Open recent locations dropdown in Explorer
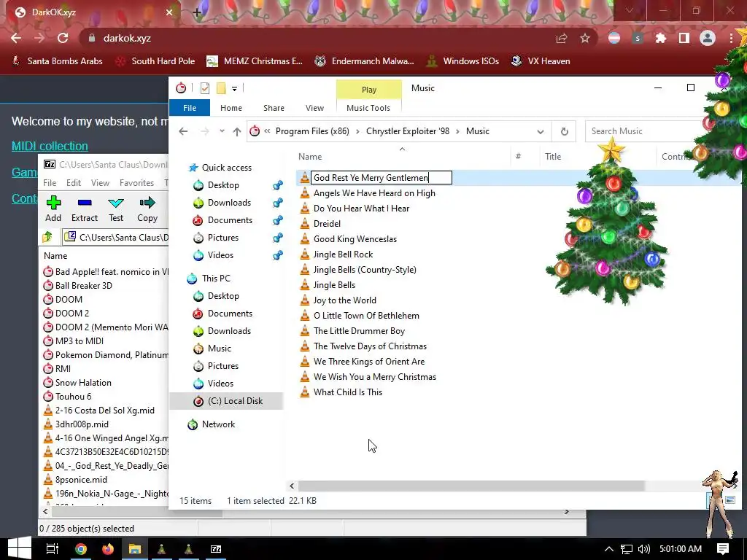This screenshot has height=560, width=747. tap(222, 131)
